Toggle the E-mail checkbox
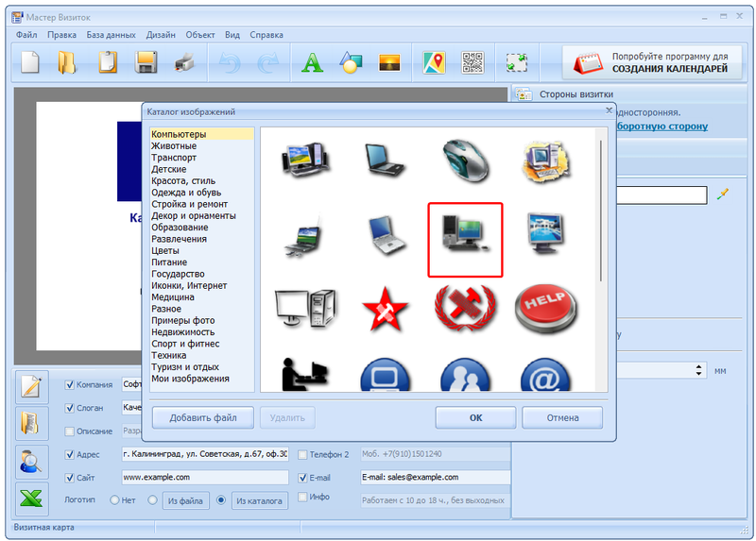This screenshot has height=541, width=756. (x=302, y=478)
